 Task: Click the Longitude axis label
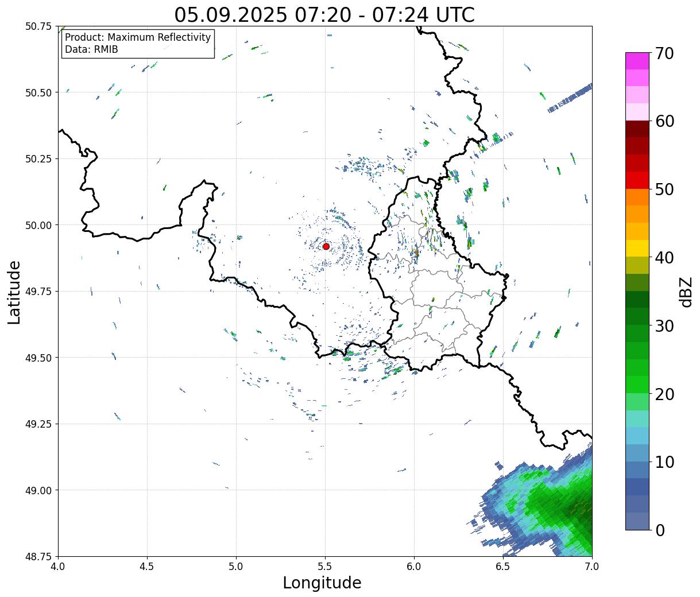[322, 583]
